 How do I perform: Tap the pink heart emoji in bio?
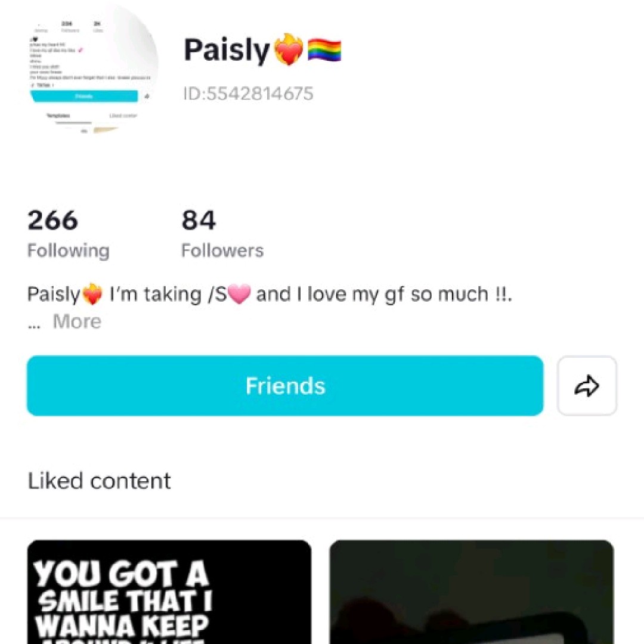(239, 293)
